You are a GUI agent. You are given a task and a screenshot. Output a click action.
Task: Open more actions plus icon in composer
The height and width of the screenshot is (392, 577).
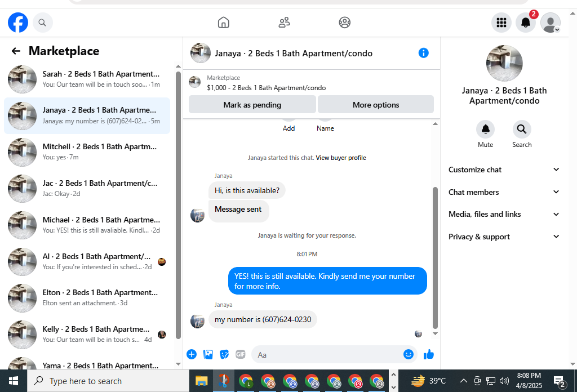(192, 354)
